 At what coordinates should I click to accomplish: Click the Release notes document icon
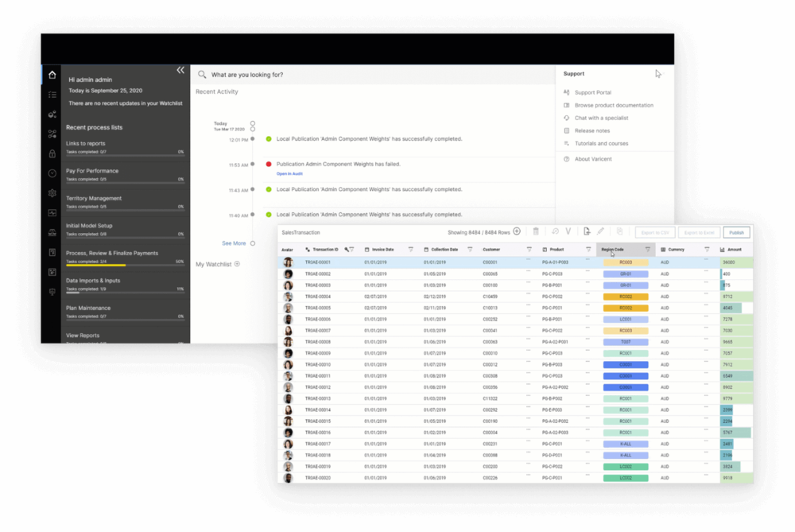[x=566, y=130]
